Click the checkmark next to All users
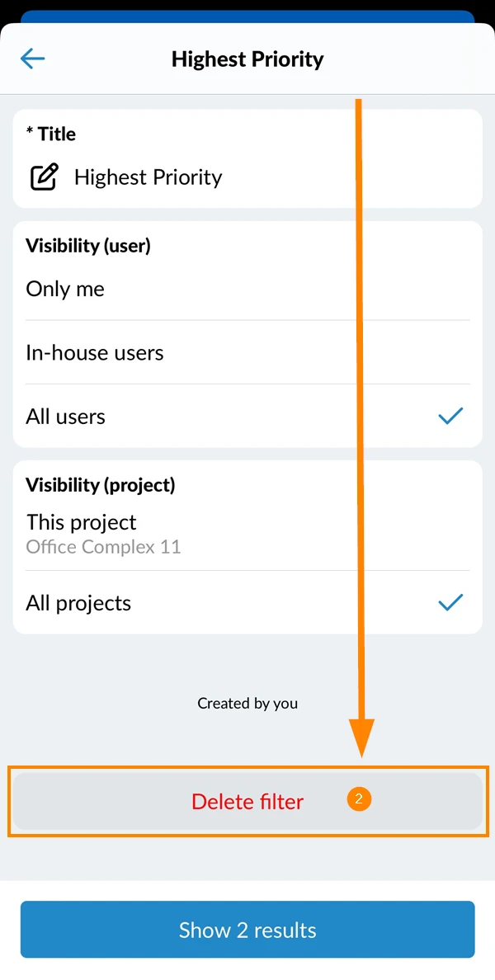 coord(450,417)
